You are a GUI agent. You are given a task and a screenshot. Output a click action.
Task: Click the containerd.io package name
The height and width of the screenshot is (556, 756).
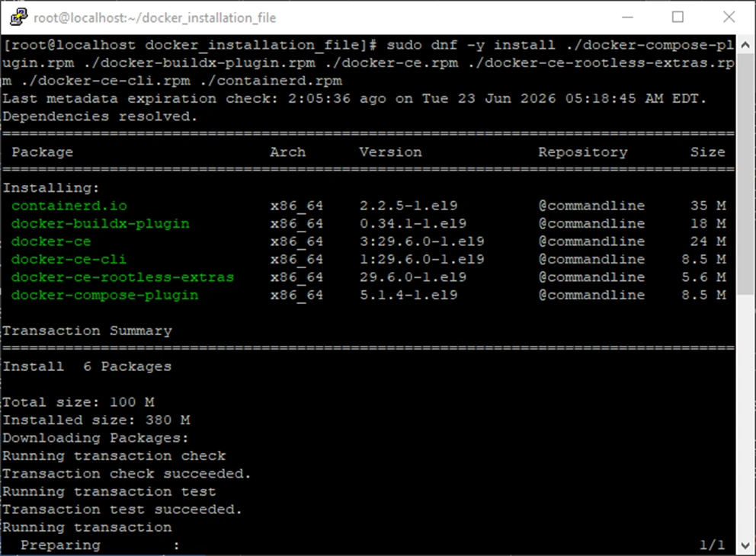69,206
